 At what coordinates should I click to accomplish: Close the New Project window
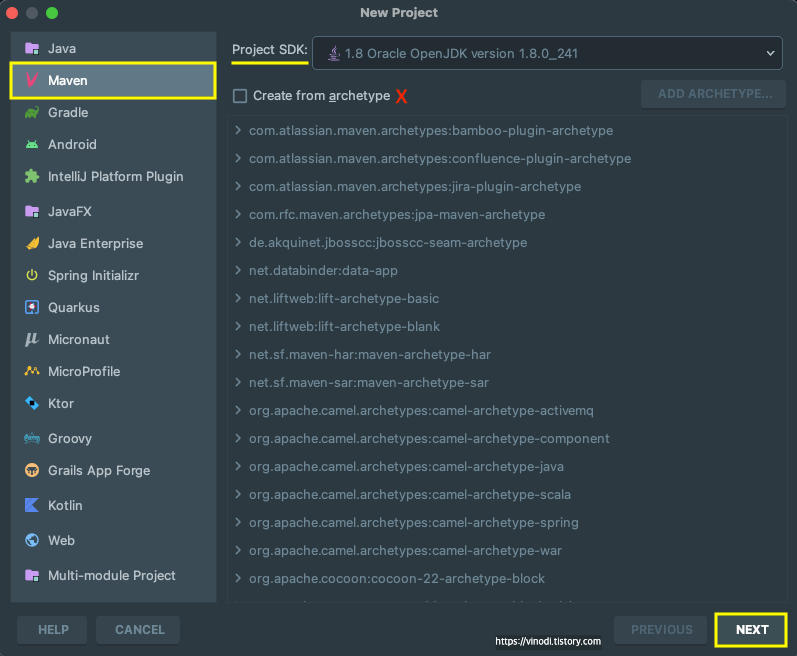[12, 13]
